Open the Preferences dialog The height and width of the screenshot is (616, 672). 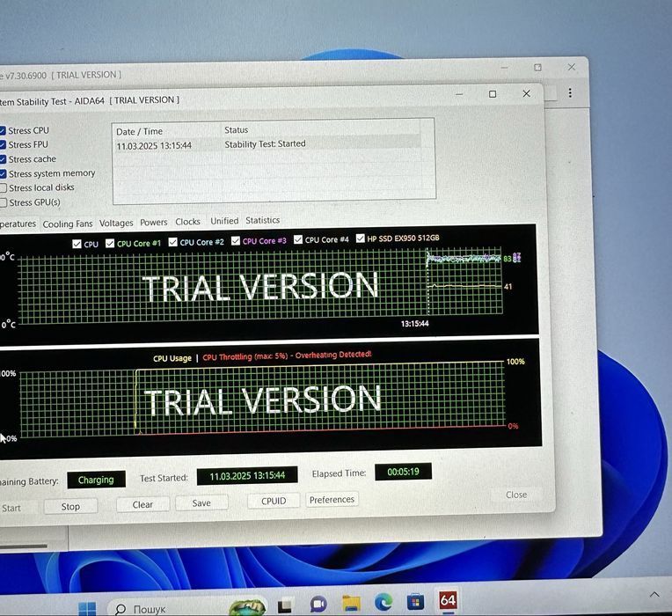pyautogui.click(x=332, y=500)
